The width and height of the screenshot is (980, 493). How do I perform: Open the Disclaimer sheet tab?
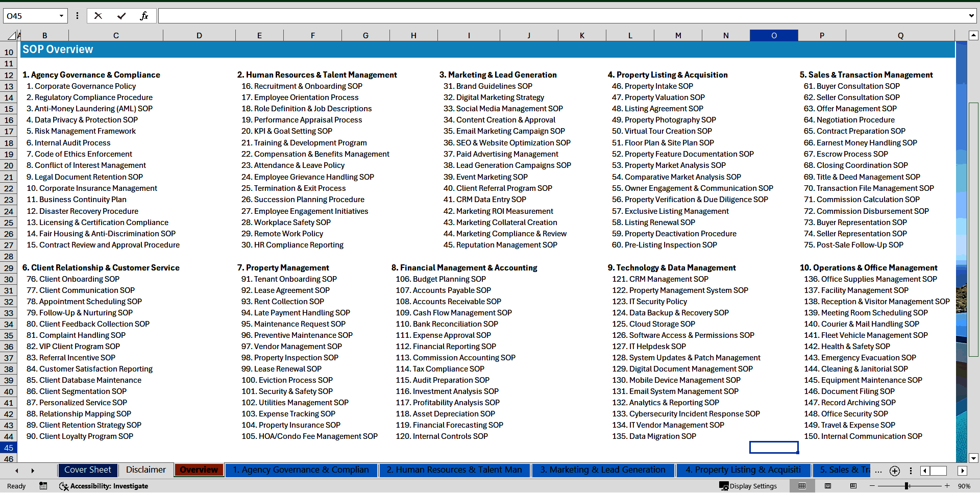(145, 470)
